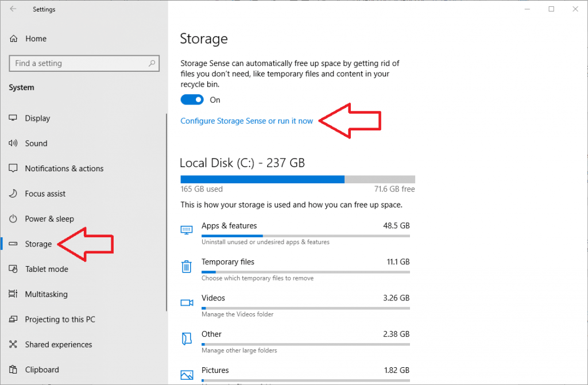
Task: Click the Find a setting search box
Action: tap(84, 63)
